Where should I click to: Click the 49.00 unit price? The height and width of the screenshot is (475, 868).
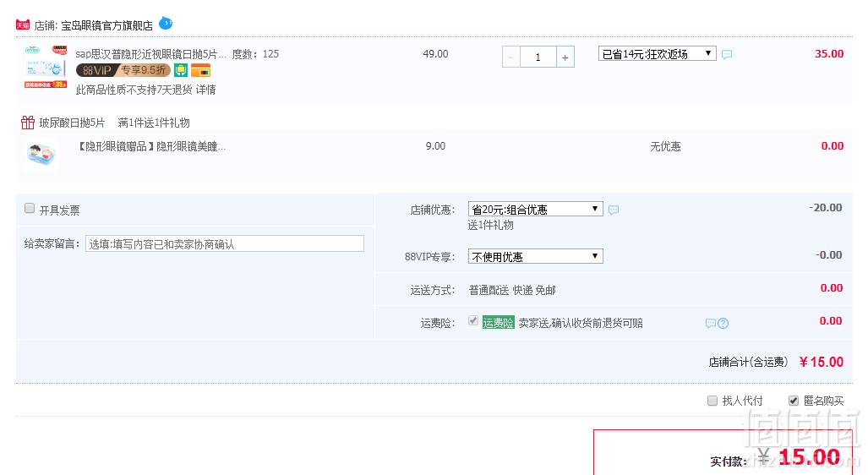point(435,54)
